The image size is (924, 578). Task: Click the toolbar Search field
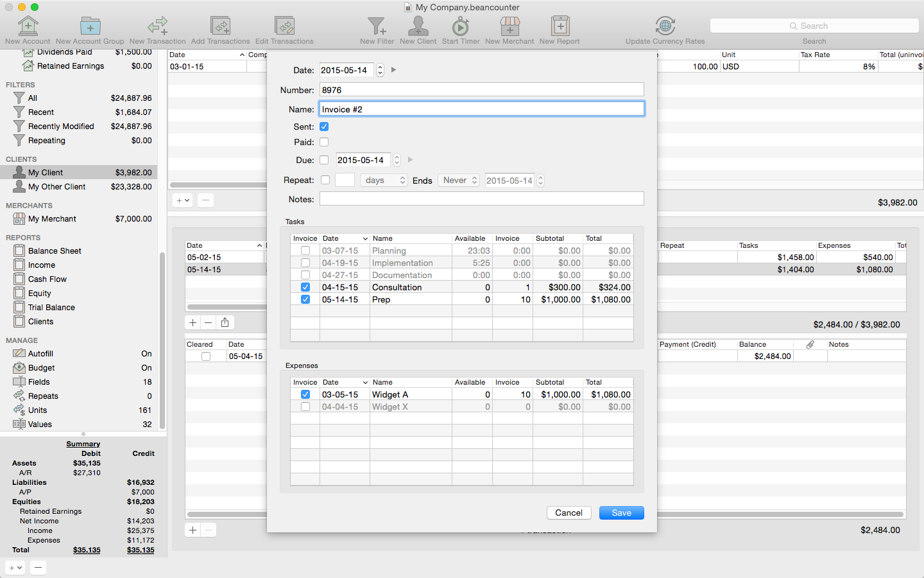(814, 26)
